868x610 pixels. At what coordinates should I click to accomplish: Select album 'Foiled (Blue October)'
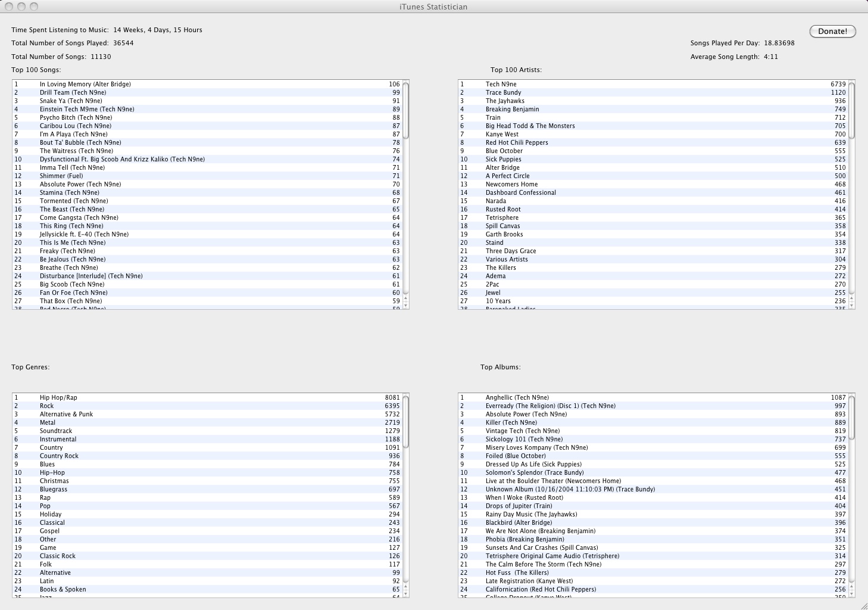click(653, 456)
